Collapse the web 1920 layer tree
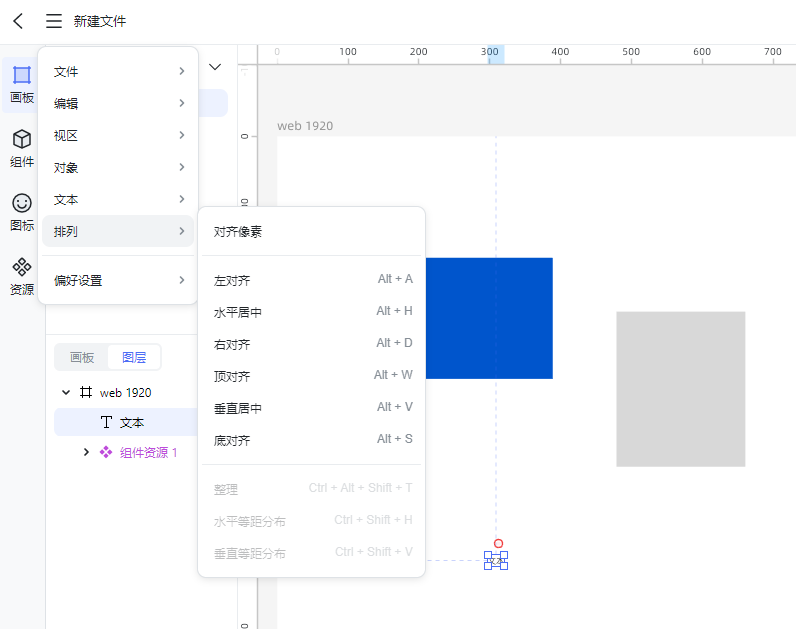 click(x=65, y=392)
